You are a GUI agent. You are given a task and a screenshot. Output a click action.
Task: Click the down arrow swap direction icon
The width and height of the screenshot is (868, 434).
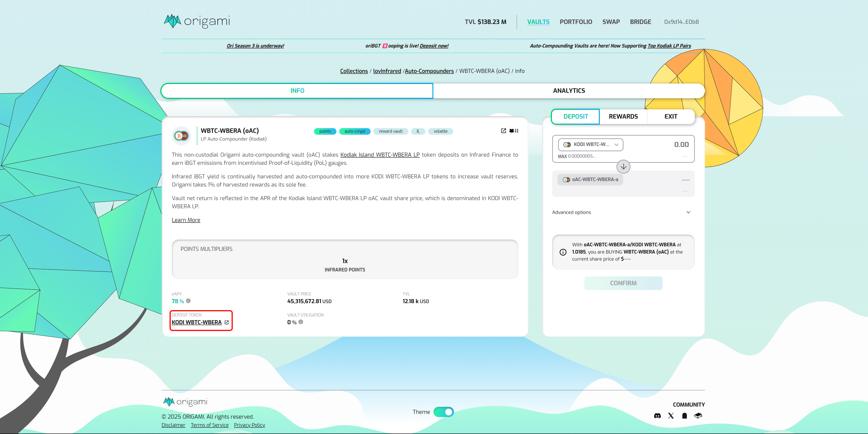pyautogui.click(x=623, y=166)
